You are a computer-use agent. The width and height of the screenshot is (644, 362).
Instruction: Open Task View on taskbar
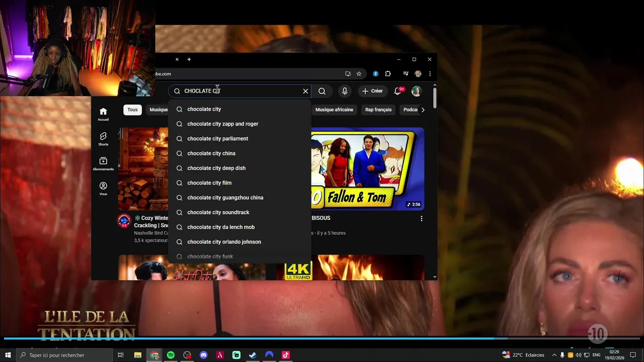pos(121,355)
